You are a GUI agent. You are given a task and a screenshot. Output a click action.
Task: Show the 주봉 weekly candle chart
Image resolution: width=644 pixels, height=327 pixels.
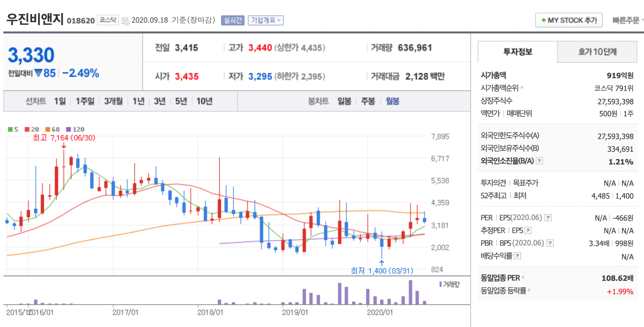(368, 101)
